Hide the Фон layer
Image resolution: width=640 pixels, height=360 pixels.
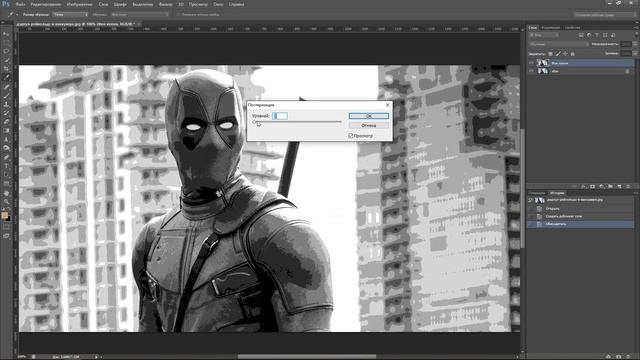tap(531, 71)
